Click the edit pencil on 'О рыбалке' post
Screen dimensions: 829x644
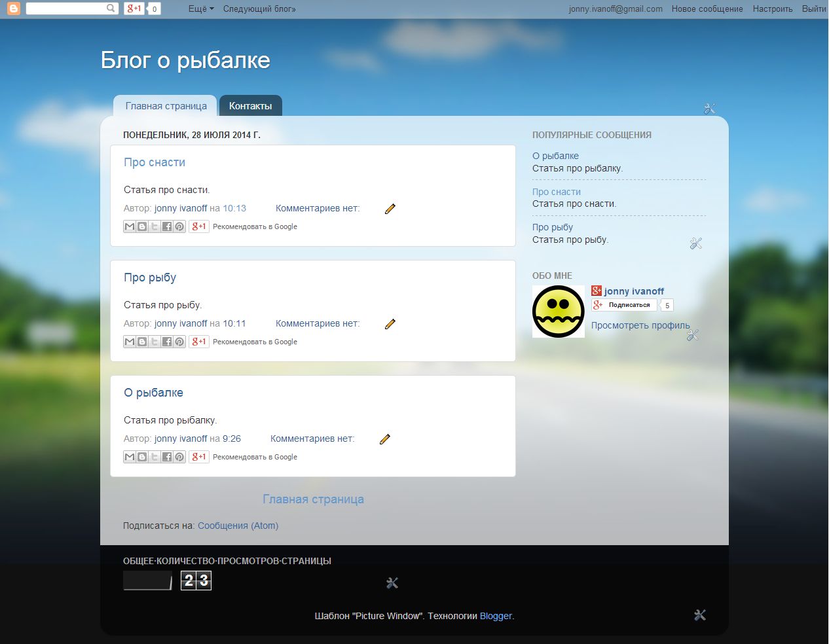click(x=384, y=439)
